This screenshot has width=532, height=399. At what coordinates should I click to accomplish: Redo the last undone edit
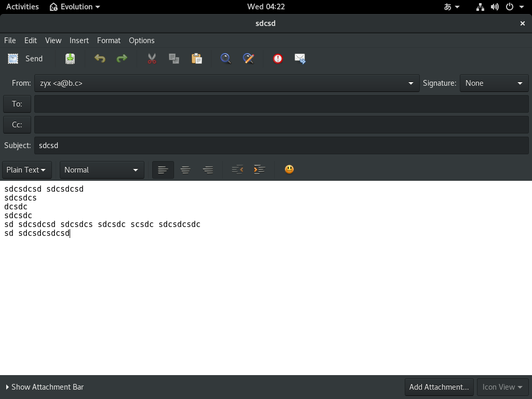point(122,59)
